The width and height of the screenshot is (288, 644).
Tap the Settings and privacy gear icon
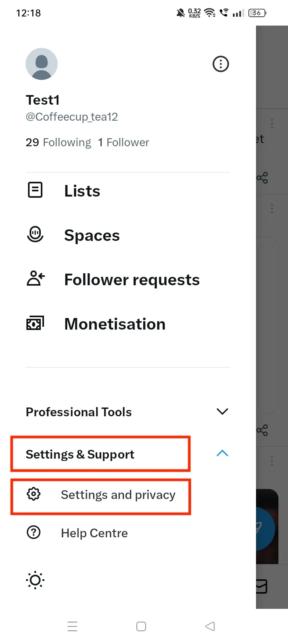[x=34, y=494]
